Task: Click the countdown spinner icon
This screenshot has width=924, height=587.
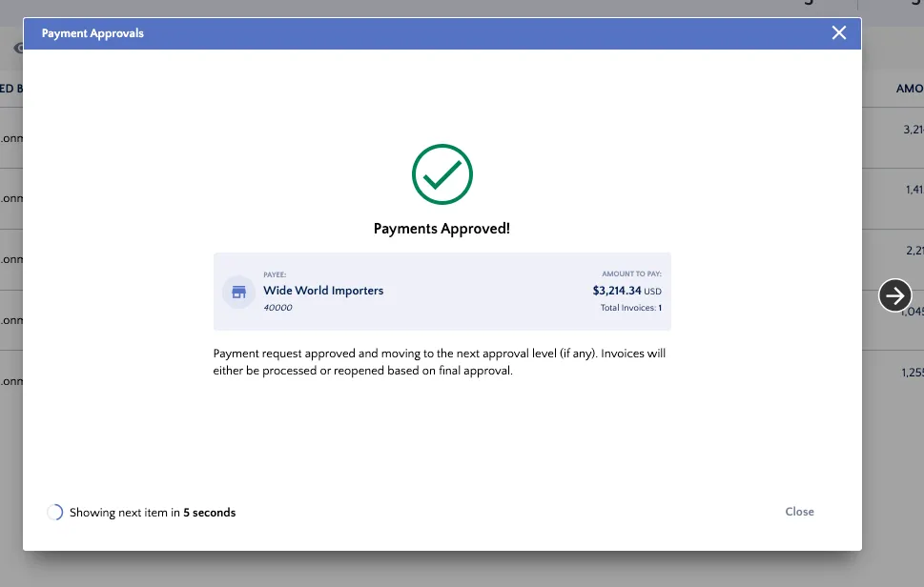Action: 54,513
